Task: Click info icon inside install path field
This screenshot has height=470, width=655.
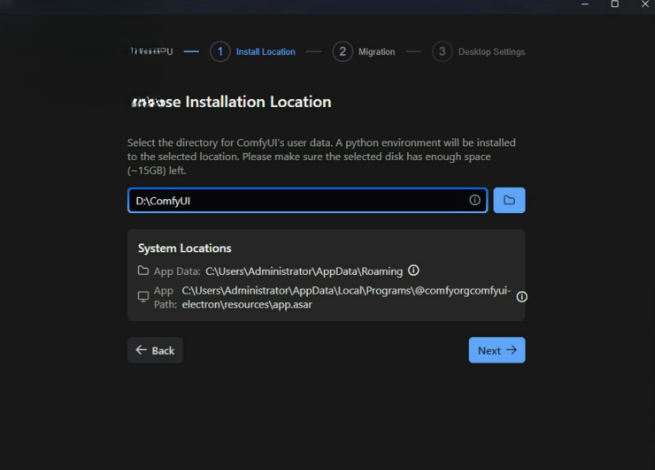Action: coord(475,200)
